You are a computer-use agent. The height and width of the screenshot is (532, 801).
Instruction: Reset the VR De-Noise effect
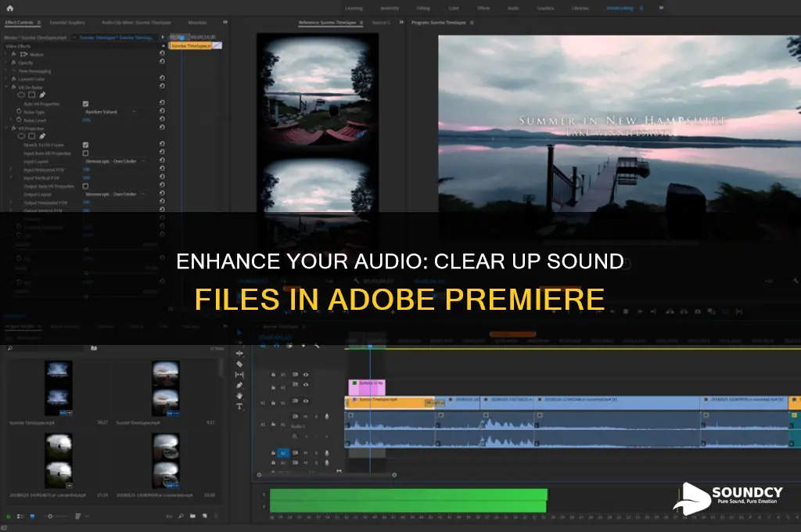pyautogui.click(x=162, y=86)
